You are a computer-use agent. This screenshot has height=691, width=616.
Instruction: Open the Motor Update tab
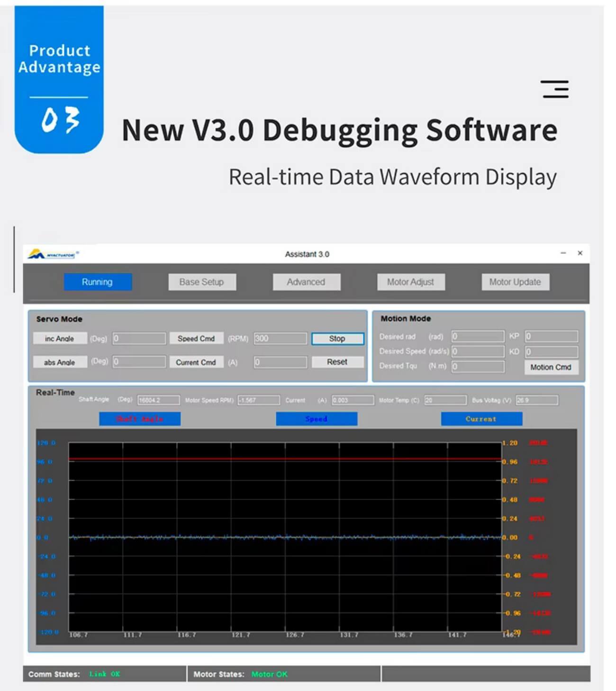pos(515,282)
